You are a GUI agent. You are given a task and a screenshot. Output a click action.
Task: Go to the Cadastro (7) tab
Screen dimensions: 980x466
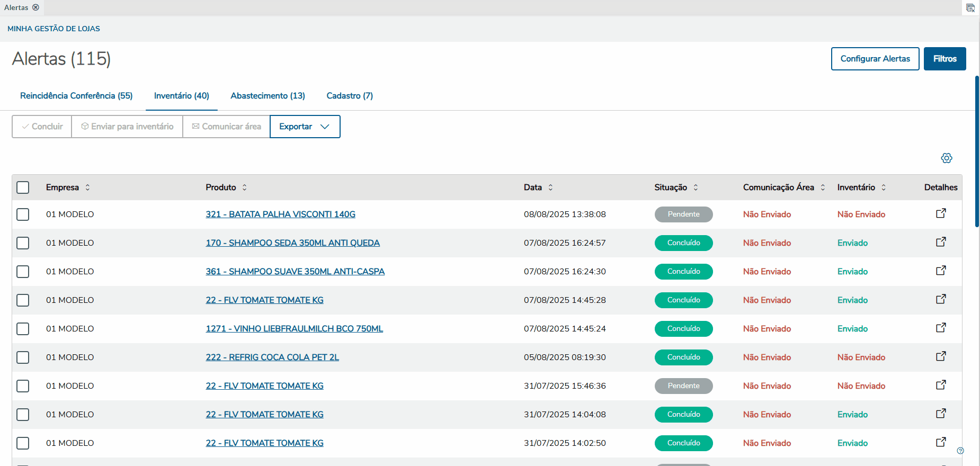pos(350,96)
